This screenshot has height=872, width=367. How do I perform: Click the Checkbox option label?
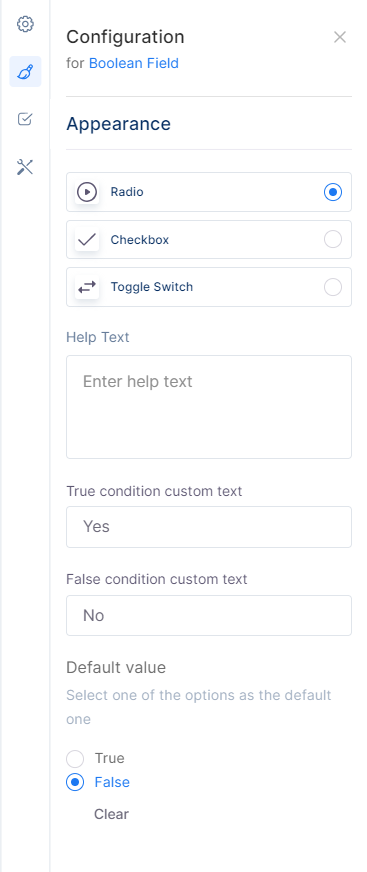coord(140,240)
